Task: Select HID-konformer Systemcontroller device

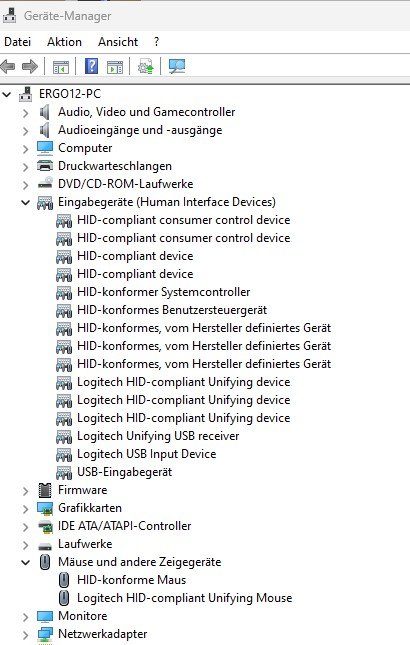Action: pos(163,292)
